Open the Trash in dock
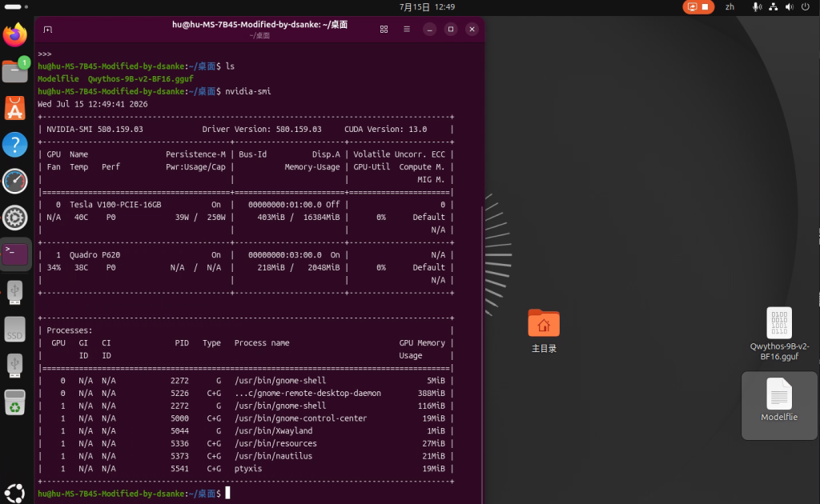Screen dimensions: 820x504 (x=14, y=402)
